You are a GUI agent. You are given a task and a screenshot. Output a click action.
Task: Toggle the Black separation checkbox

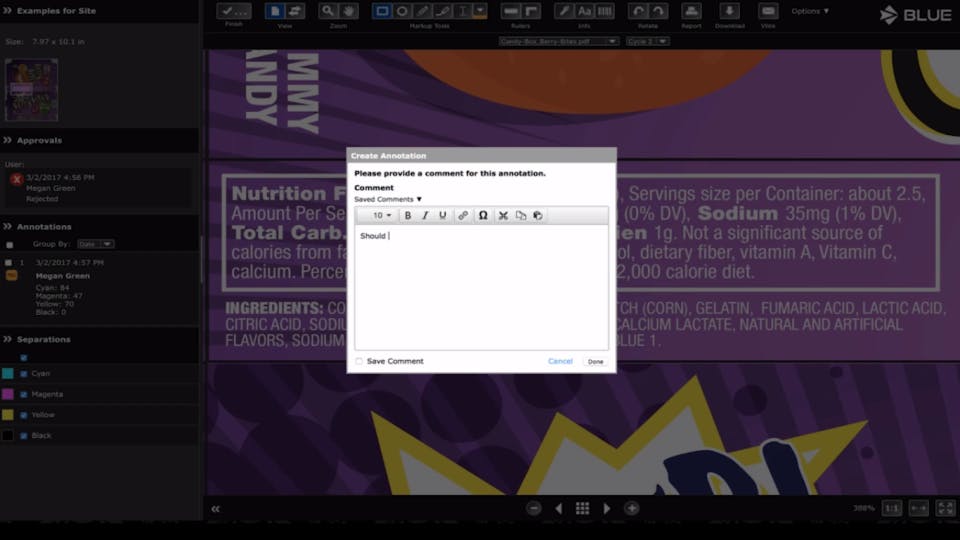pyautogui.click(x=24, y=436)
